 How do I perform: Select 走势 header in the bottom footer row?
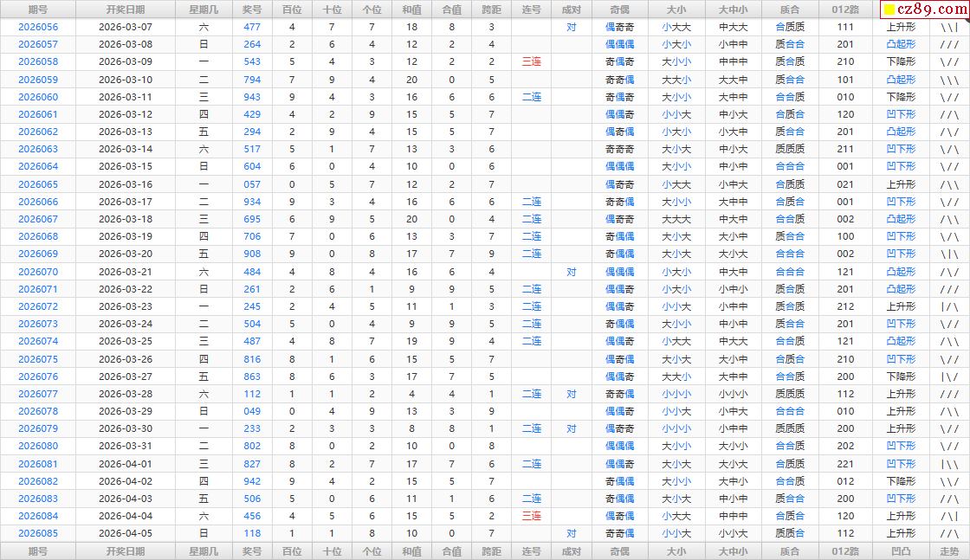click(x=949, y=551)
